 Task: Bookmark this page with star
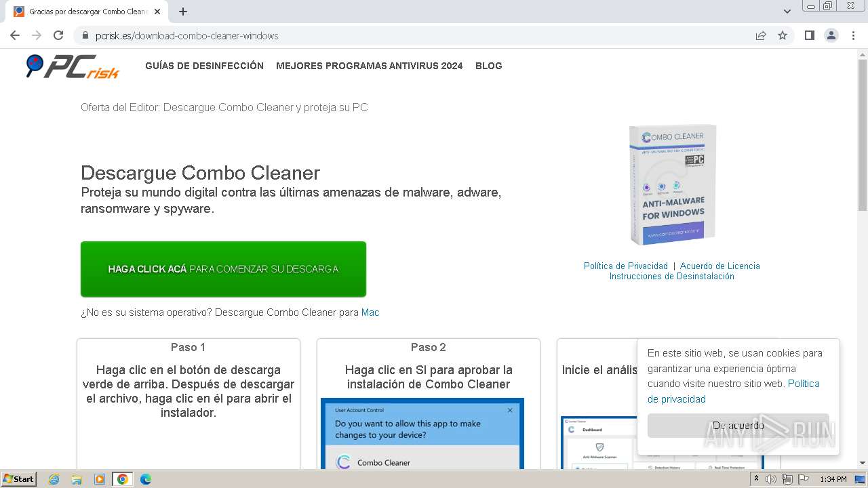click(783, 35)
